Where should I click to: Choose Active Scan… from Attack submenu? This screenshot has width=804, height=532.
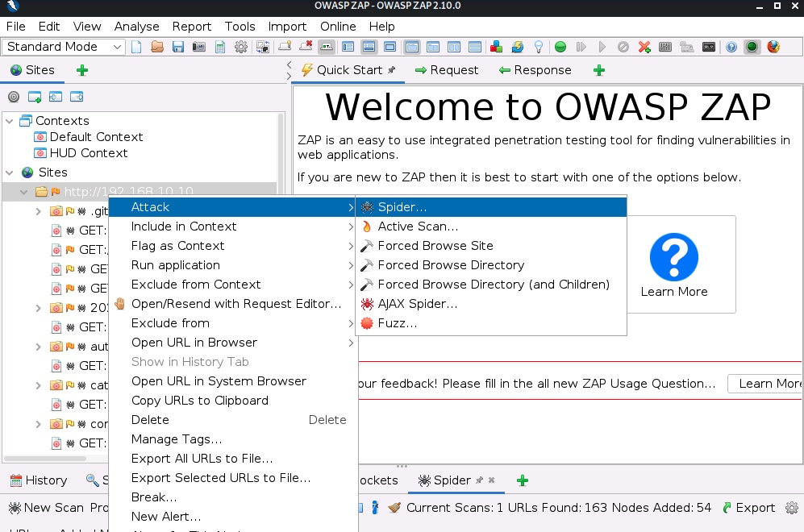pyautogui.click(x=491, y=227)
